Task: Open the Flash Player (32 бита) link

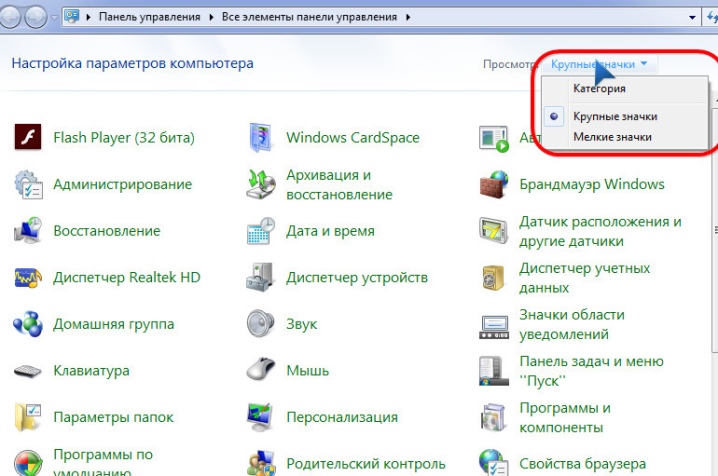Action: [x=124, y=137]
